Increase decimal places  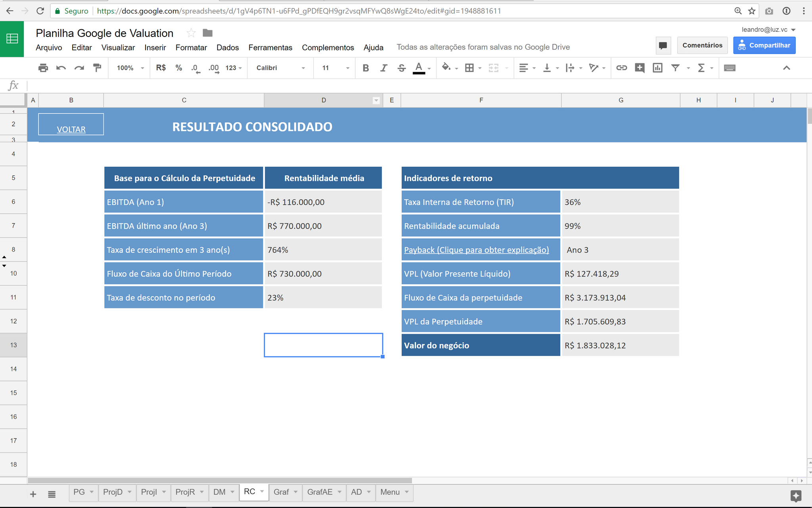point(214,68)
